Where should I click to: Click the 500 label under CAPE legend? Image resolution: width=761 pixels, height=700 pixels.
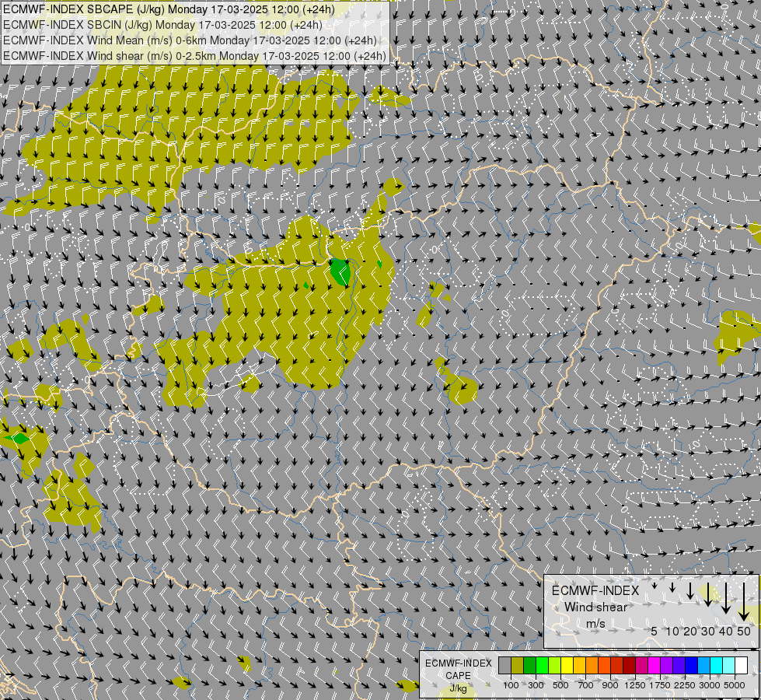[x=560, y=685]
